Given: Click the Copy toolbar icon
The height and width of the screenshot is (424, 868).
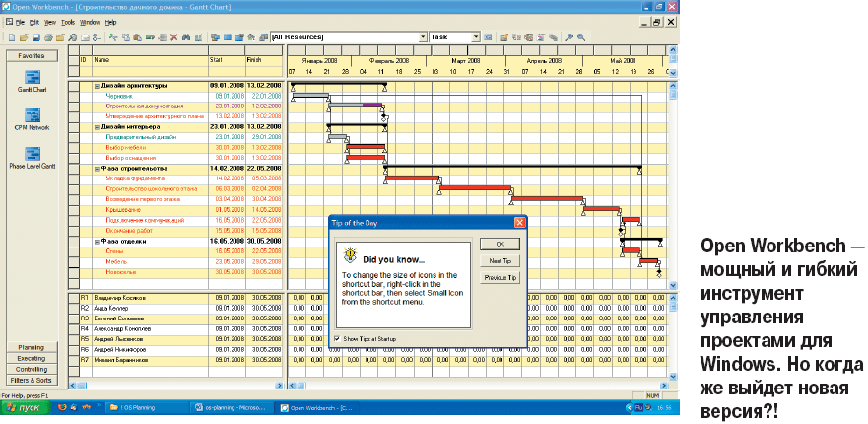Looking at the screenshot, I should pyautogui.click(x=126, y=37).
